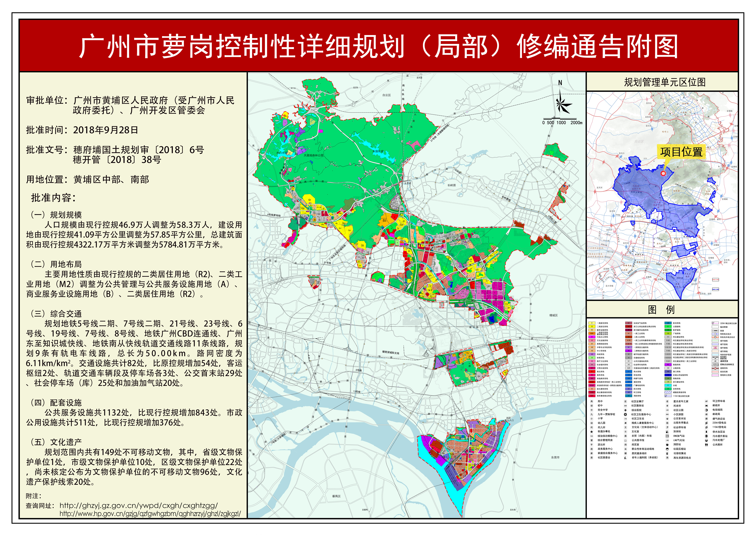The height and width of the screenshot is (535, 756).
Task: Click the 穗开管〔2018〕38号 document number
Action: click(x=117, y=160)
